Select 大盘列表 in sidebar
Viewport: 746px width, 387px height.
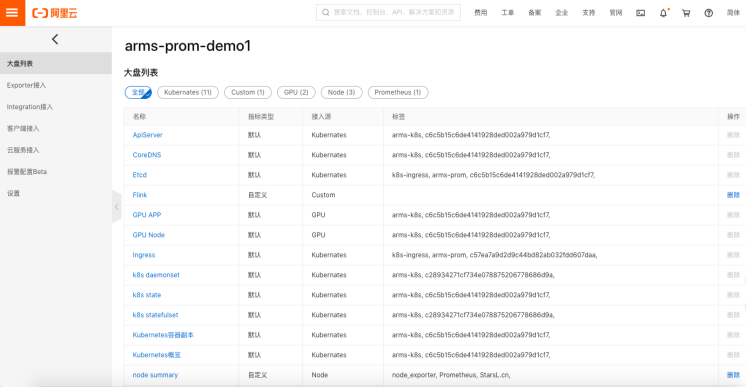click(56, 63)
